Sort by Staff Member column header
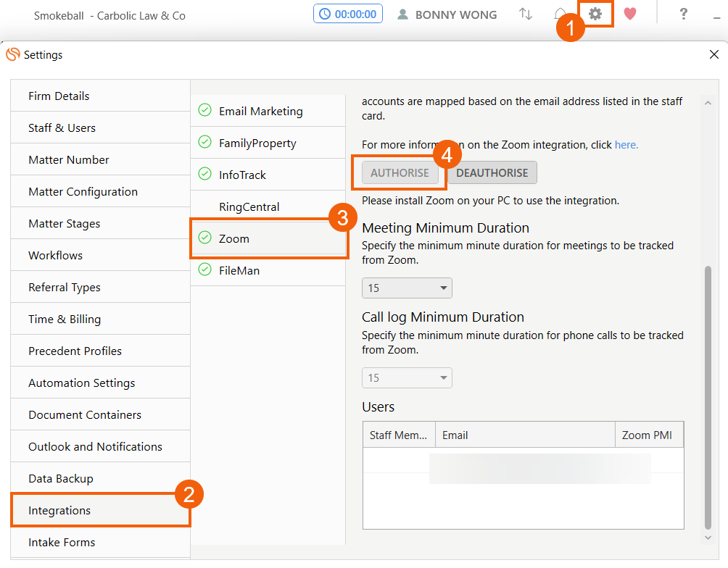The height and width of the screenshot is (568, 728). 399,435
